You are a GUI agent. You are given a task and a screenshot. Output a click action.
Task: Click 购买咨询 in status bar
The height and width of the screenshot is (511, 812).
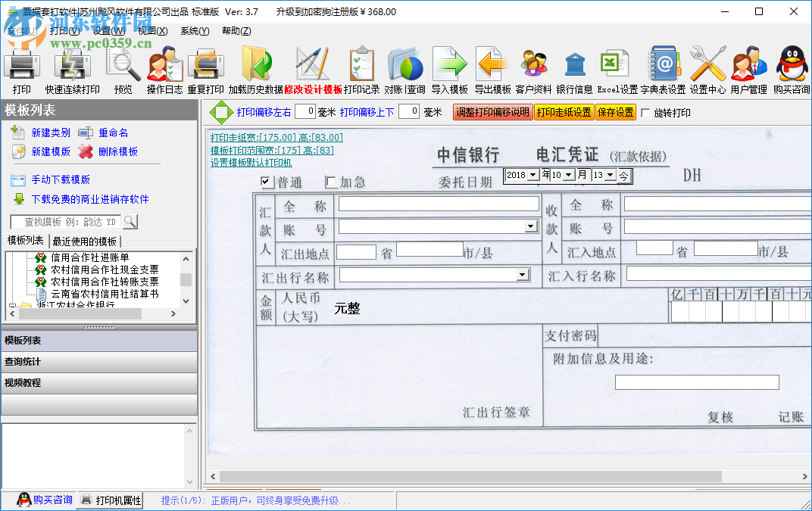click(x=45, y=500)
